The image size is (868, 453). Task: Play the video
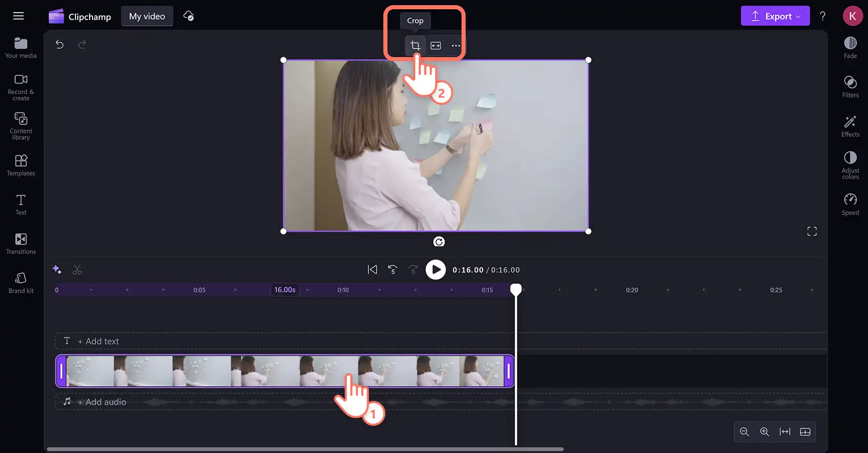pos(436,269)
